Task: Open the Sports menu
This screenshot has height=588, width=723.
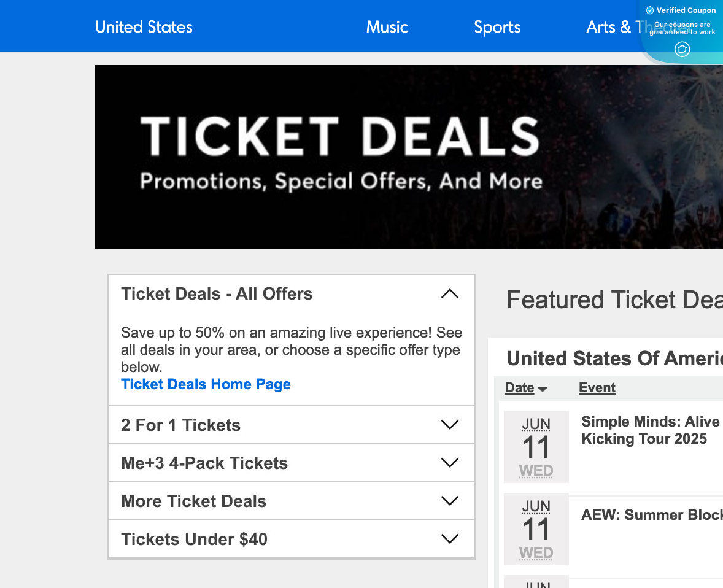Action: (x=497, y=27)
